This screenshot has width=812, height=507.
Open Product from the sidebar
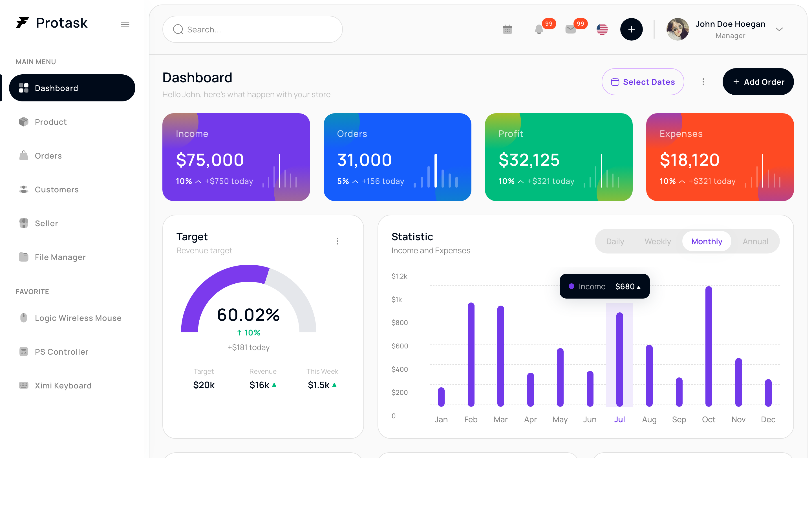click(50, 122)
